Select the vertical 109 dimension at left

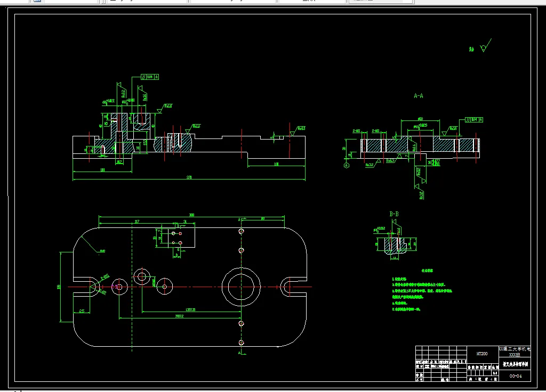click(59, 287)
